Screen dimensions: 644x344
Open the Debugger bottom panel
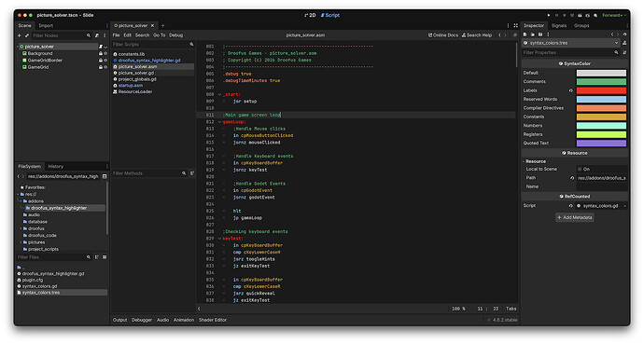pyautogui.click(x=142, y=320)
